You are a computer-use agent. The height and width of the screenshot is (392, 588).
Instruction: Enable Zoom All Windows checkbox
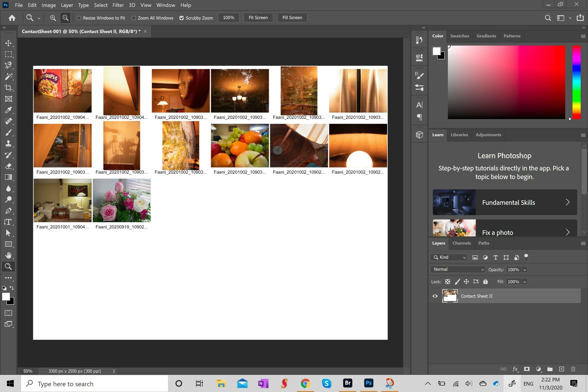[133, 18]
